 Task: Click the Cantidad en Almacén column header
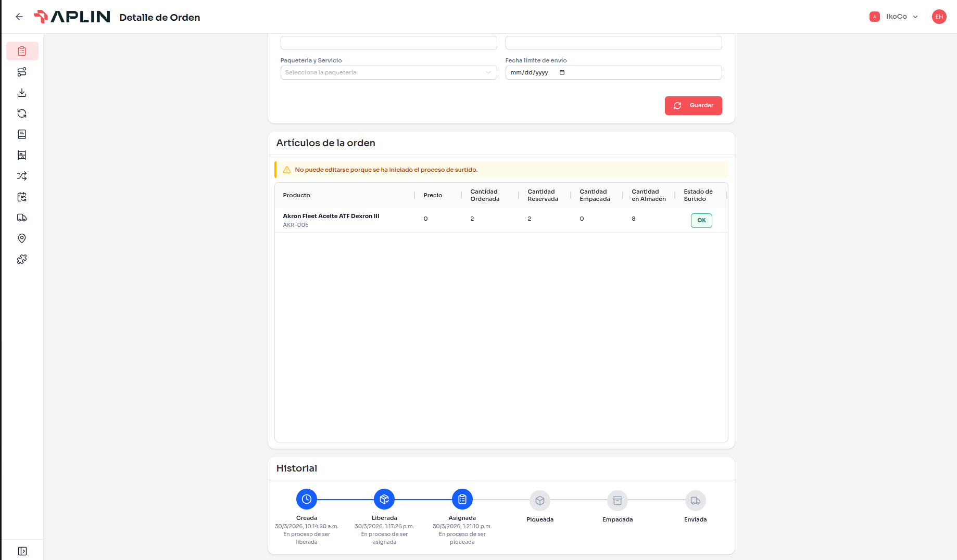[x=649, y=195]
